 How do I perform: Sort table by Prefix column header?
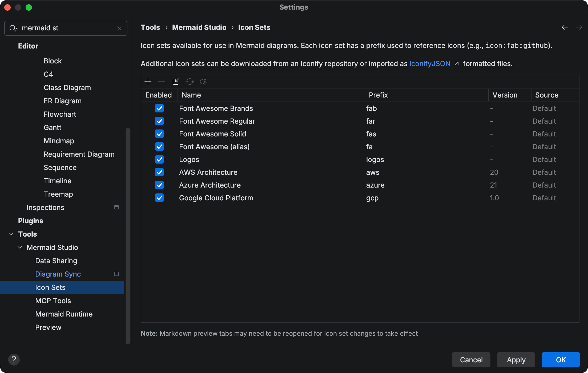426,95
